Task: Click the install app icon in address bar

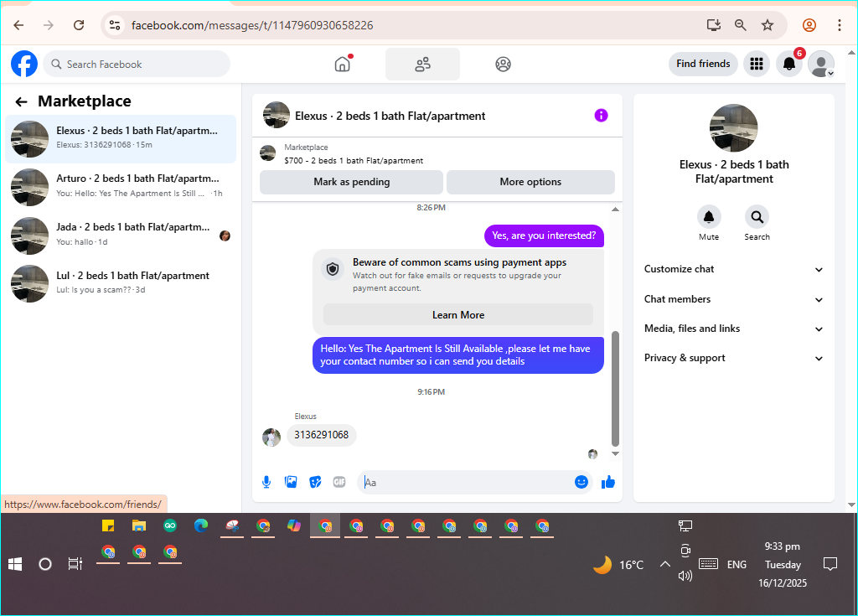Action: [714, 24]
